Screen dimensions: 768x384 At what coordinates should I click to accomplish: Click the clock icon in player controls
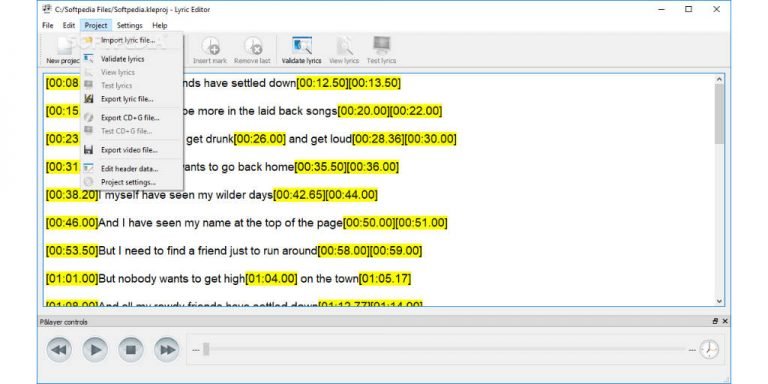click(709, 349)
